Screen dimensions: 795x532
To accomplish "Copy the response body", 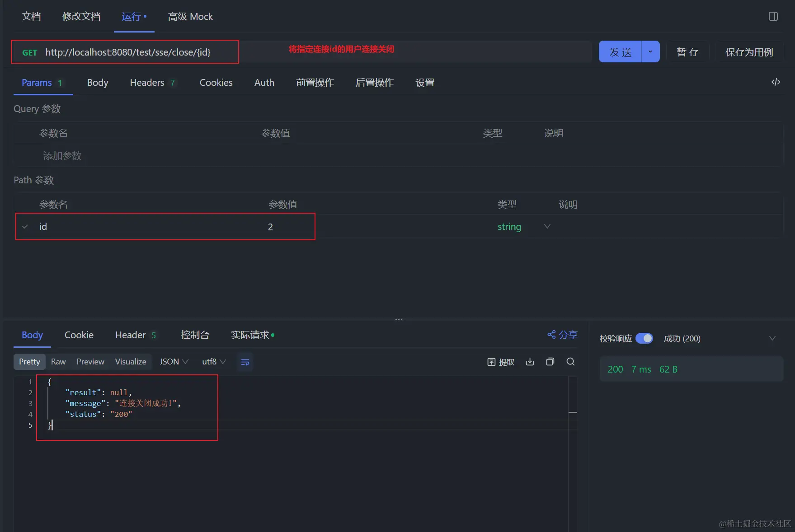I will (550, 362).
